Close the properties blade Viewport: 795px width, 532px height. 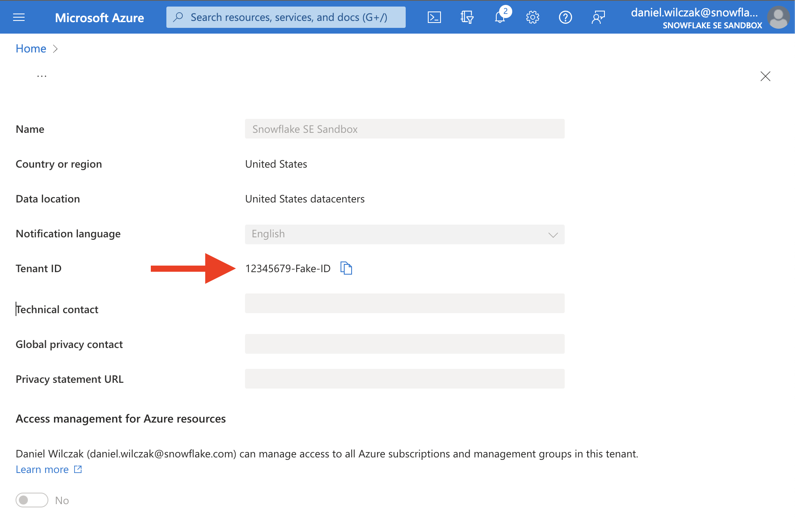765,76
